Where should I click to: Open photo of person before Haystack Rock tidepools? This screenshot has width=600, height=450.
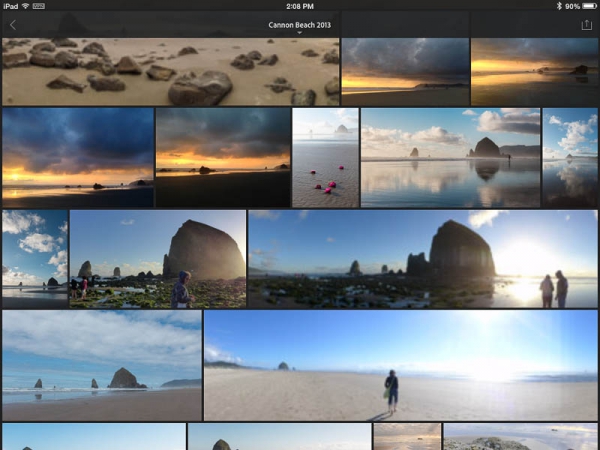click(158, 258)
